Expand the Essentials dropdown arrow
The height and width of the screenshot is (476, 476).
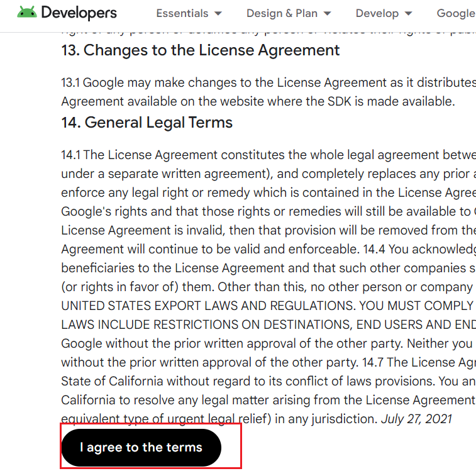pyautogui.click(x=218, y=14)
